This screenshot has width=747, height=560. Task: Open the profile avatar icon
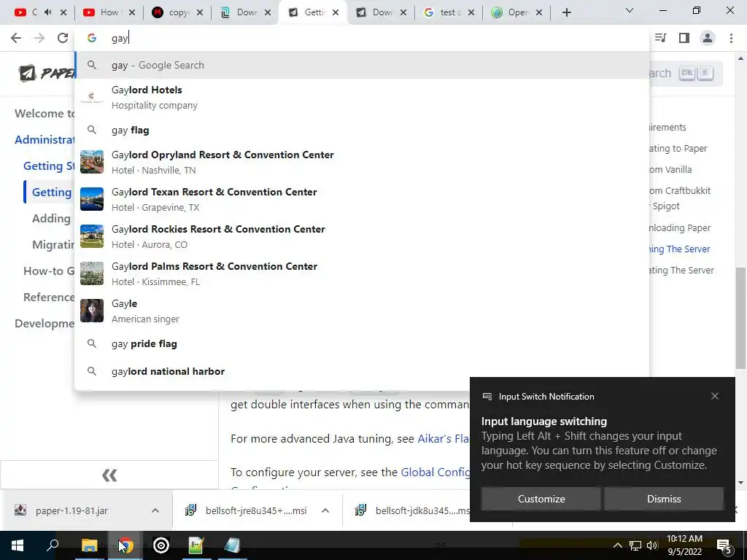(708, 38)
